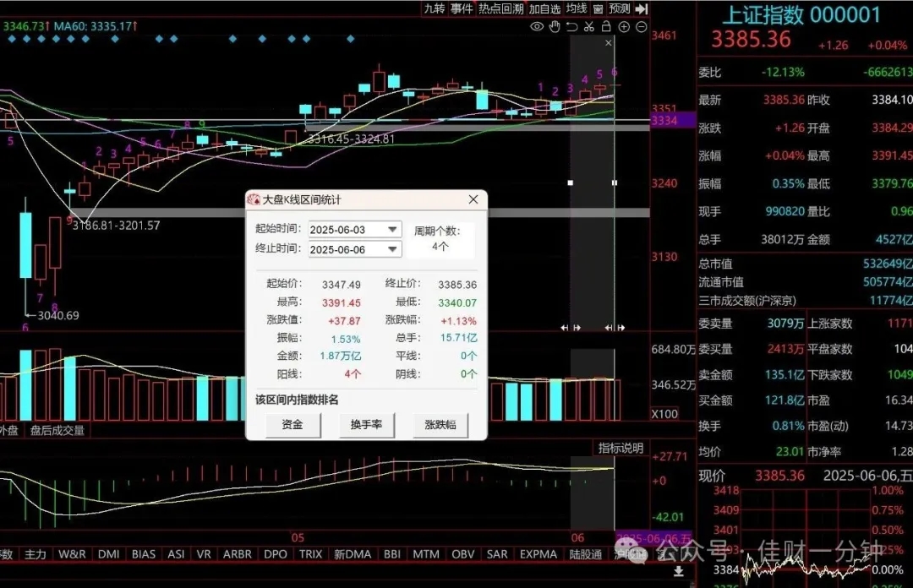913x588 pixels.
Task: Click 加自选 to add to watchlist
Action: point(544,8)
